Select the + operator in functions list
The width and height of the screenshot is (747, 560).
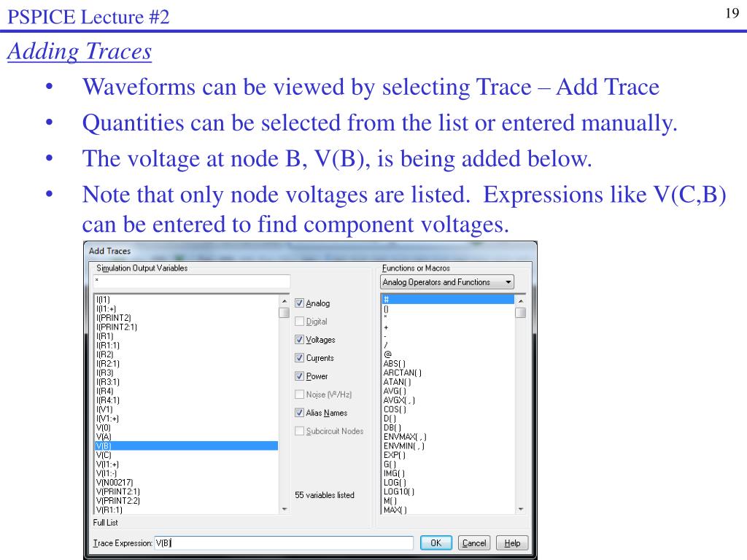click(386, 327)
